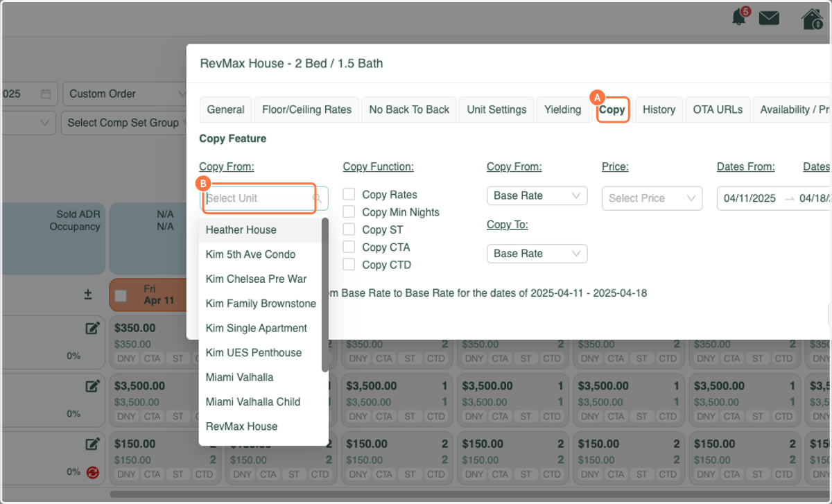Open Copy To Base Rate dropdown
832x504 pixels.
(537, 254)
